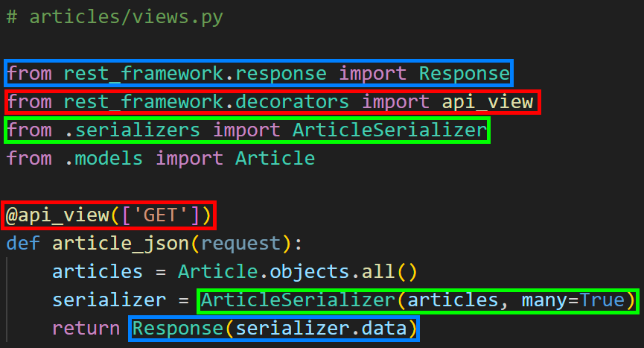644x348 pixels.
Task: Click the 'def' keyword
Action: tap(23, 243)
